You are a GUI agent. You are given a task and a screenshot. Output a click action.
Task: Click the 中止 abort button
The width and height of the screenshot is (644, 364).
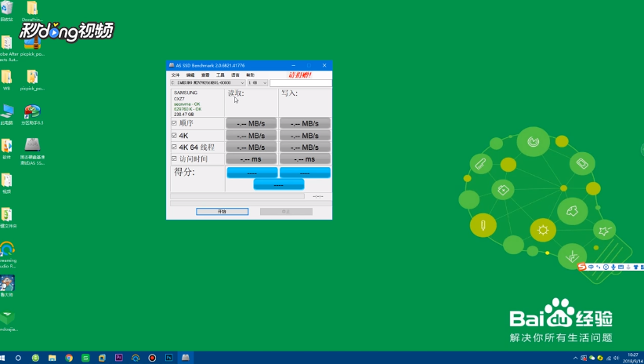pos(286,211)
